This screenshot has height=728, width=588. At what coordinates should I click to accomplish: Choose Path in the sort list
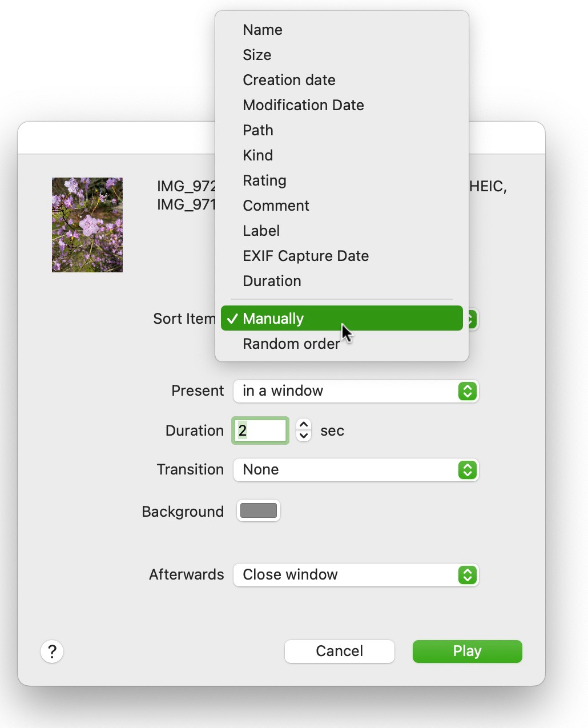257,130
